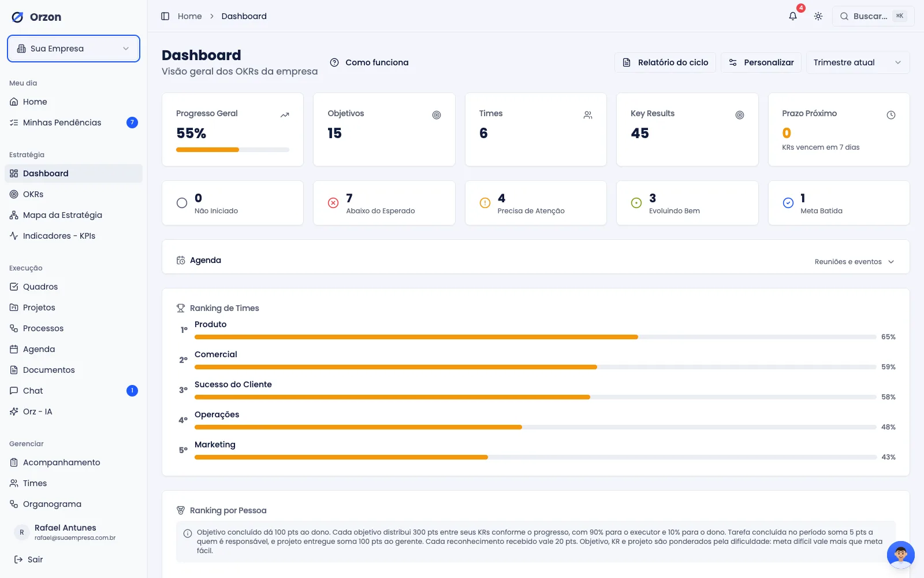Click the Marketing team progress bar
Viewport: 924px width, 578px height.
pyautogui.click(x=535, y=457)
